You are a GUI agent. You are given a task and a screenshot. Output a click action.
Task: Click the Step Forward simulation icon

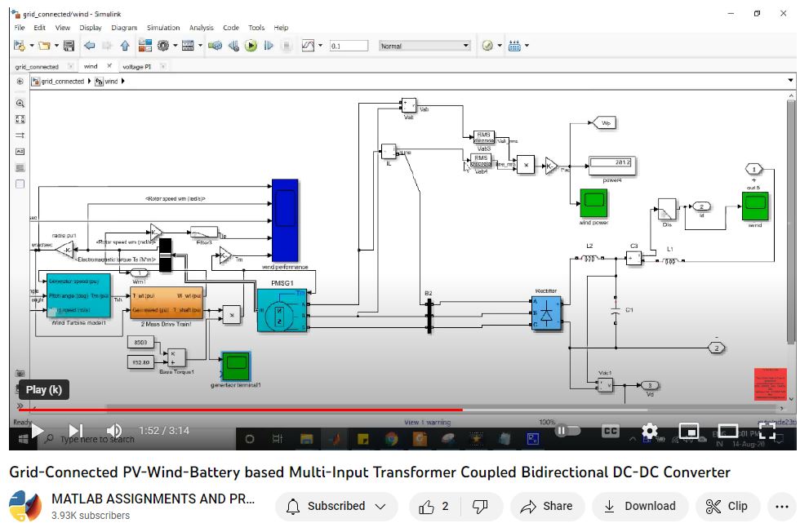coord(269,46)
